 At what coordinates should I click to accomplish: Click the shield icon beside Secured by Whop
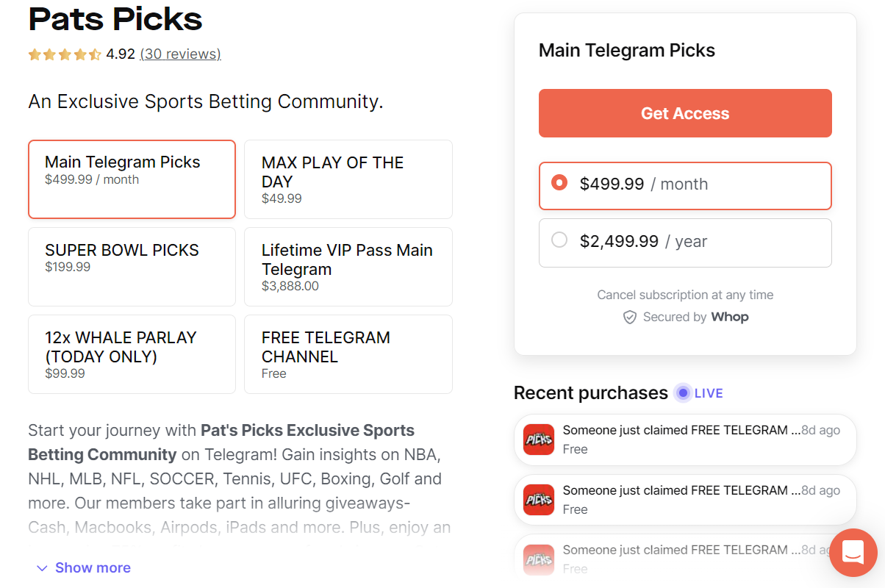pyautogui.click(x=630, y=317)
